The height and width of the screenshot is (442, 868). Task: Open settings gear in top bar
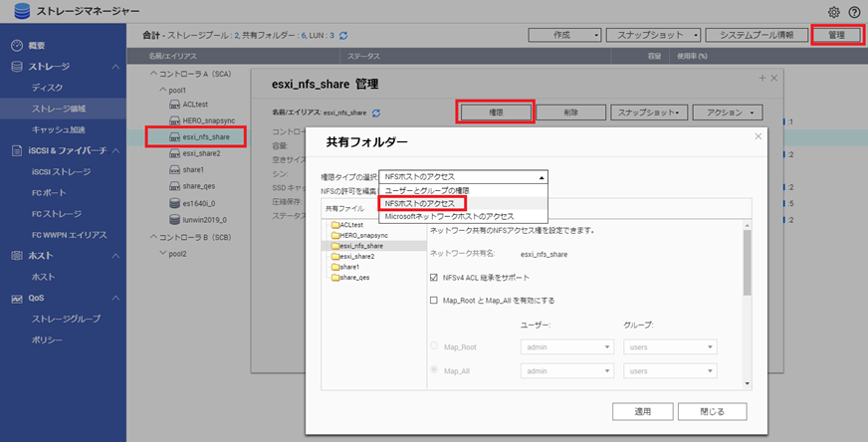(x=834, y=12)
